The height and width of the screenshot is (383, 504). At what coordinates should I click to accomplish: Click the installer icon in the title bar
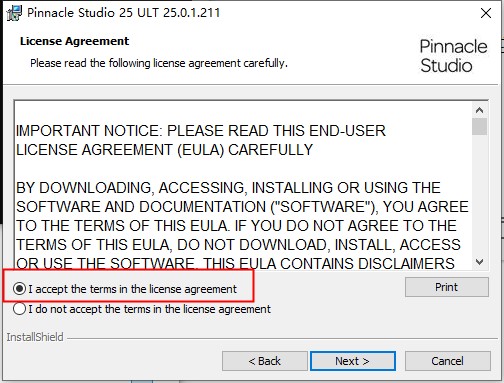[x=14, y=13]
